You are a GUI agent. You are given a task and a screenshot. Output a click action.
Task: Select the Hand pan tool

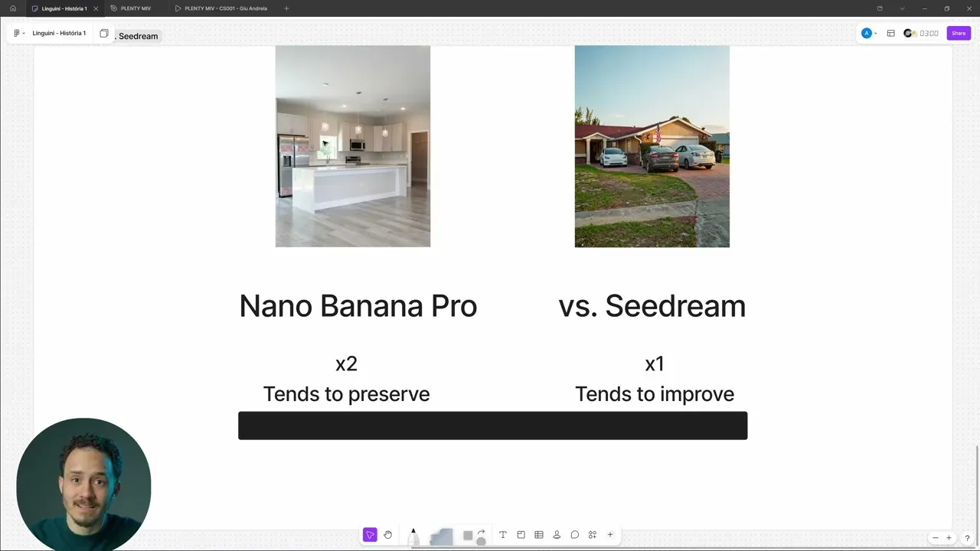pos(388,535)
